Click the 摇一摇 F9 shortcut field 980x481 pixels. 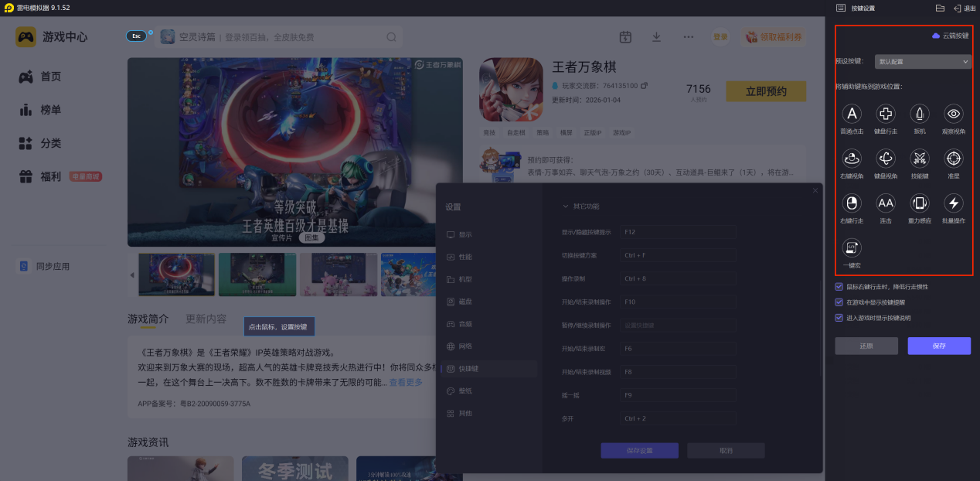point(677,395)
